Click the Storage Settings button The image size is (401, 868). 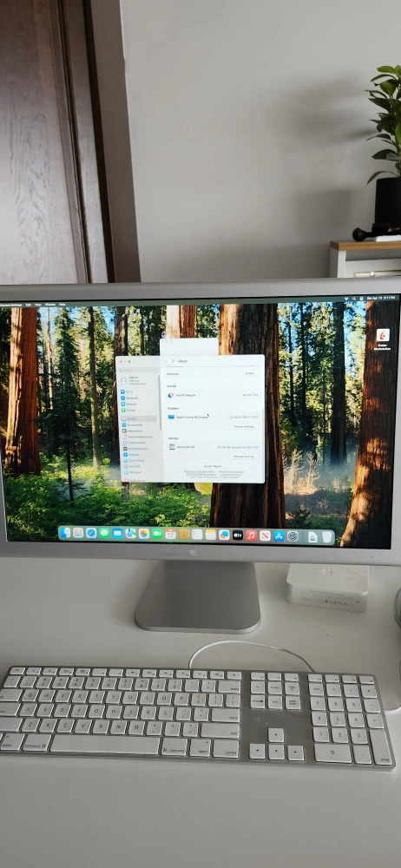point(245,457)
